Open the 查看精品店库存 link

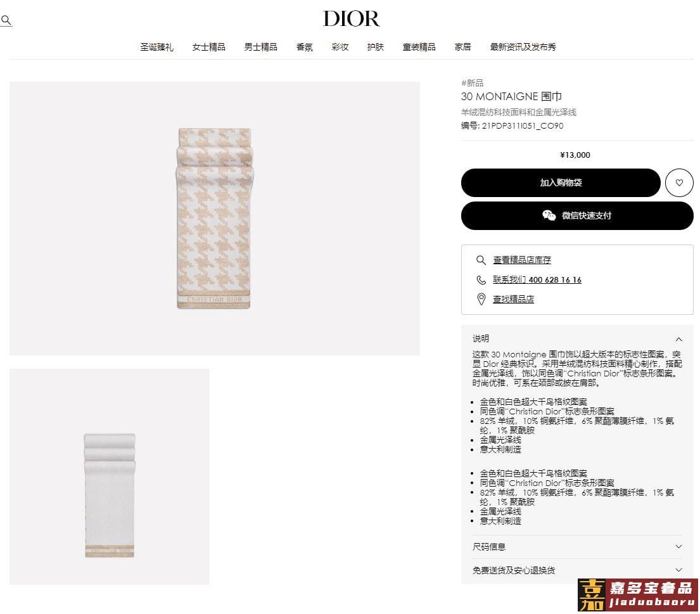(x=522, y=260)
